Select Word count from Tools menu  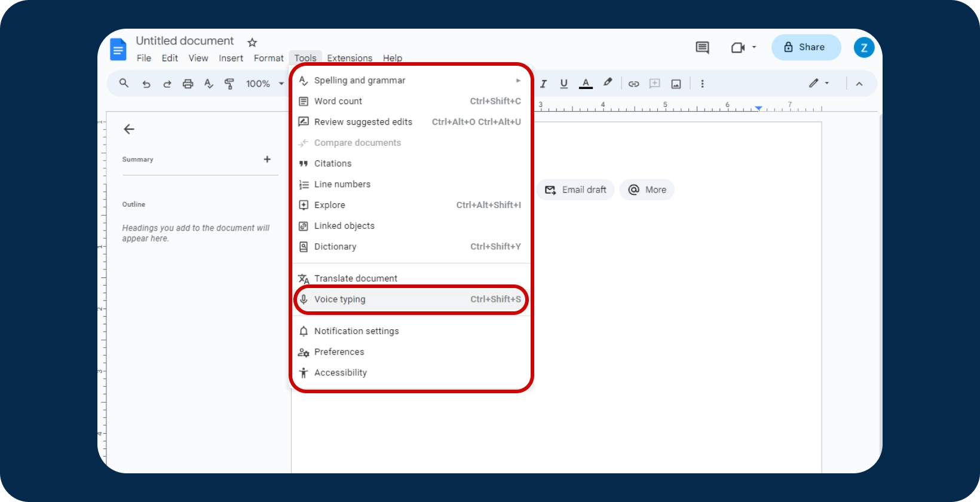(x=411, y=101)
